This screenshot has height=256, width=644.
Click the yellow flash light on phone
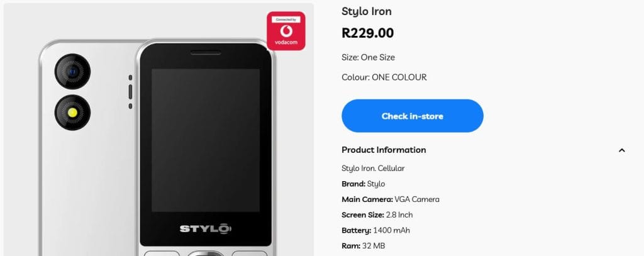73,112
